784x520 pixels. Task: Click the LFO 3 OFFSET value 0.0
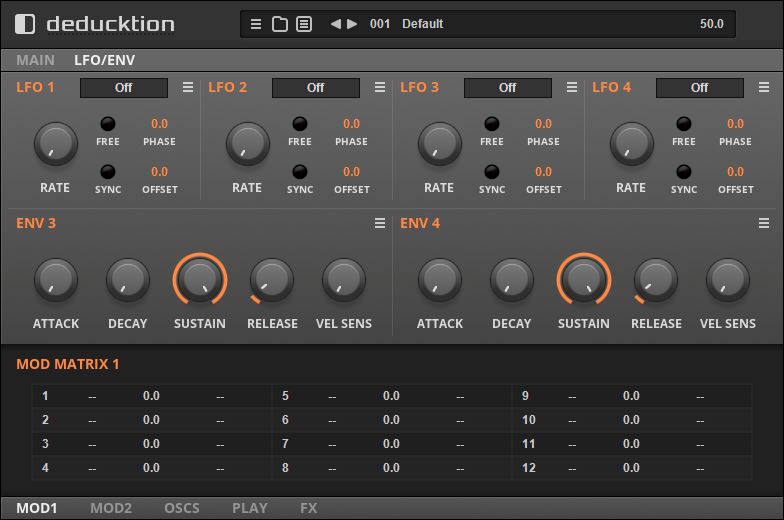point(544,172)
